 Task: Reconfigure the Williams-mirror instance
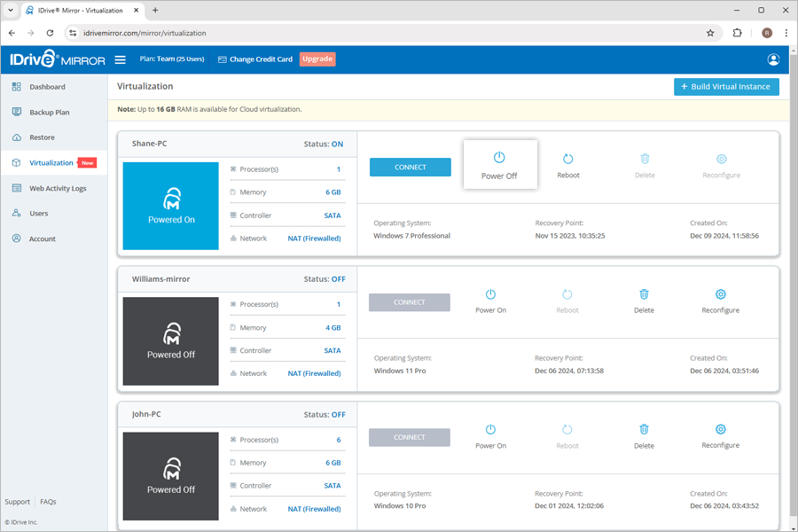point(721,301)
